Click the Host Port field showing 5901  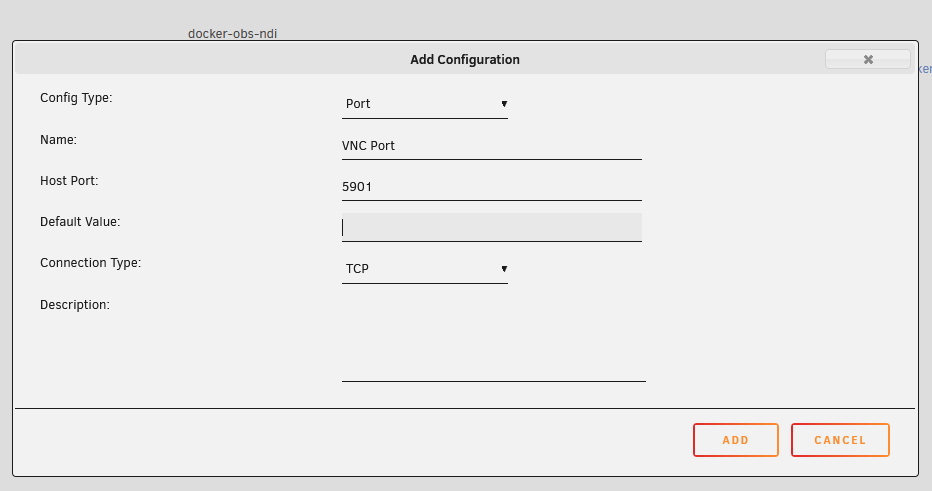(492, 187)
